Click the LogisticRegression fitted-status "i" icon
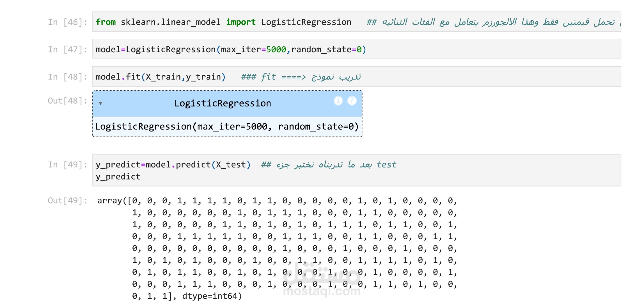This screenshot has height=304, width=644. pyautogui.click(x=338, y=100)
